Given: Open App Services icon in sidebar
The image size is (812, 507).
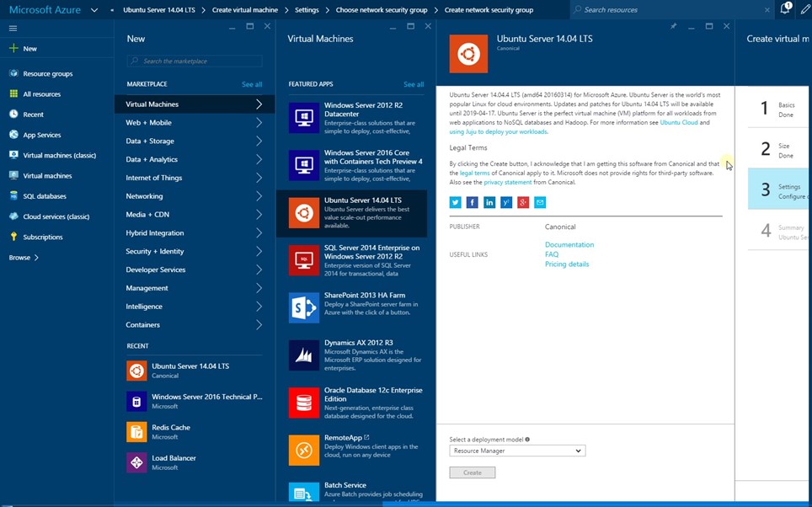Looking at the screenshot, I should coord(13,135).
